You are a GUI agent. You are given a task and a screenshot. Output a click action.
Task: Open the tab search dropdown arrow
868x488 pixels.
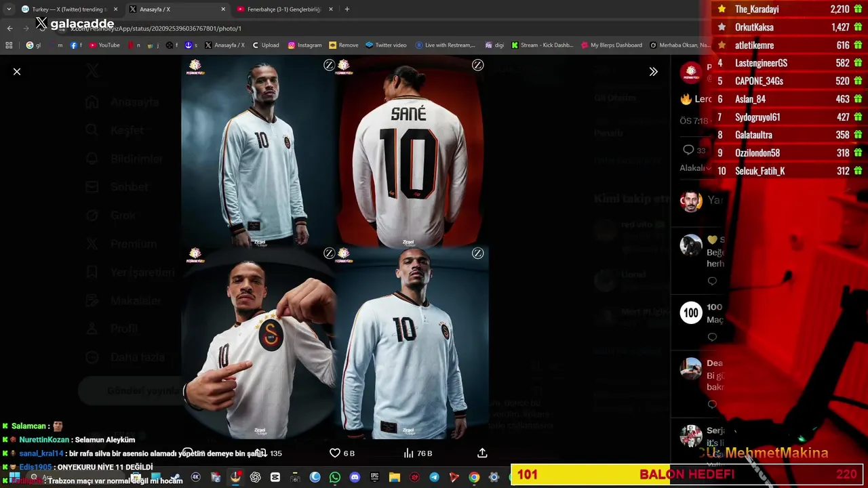[x=9, y=9]
